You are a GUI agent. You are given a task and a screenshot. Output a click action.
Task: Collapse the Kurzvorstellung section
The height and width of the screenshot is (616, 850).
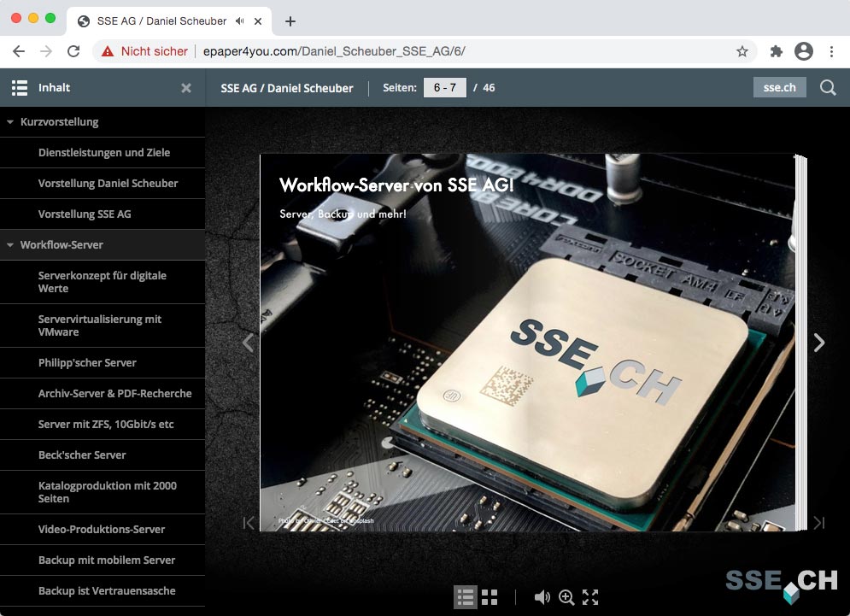[10, 122]
